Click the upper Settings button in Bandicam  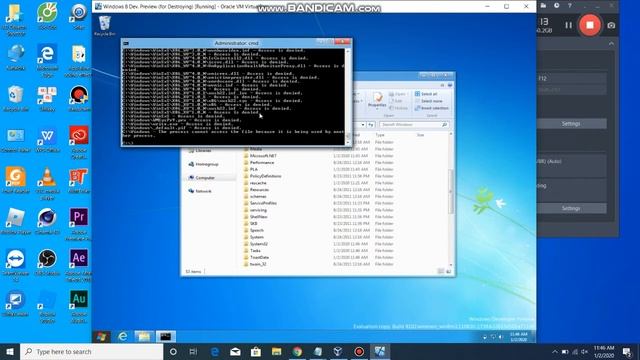[571, 123]
